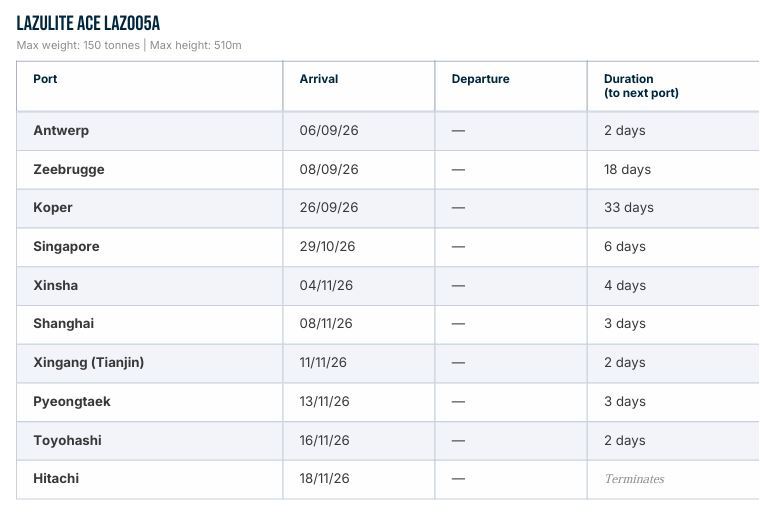Click the Singapore port name

(66, 246)
